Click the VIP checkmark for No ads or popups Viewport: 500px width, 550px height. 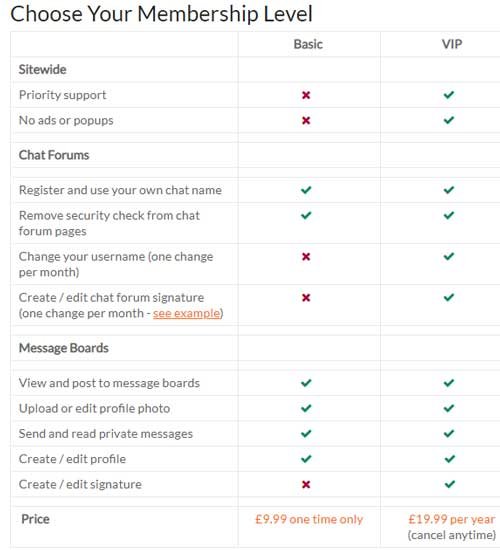[449, 120]
